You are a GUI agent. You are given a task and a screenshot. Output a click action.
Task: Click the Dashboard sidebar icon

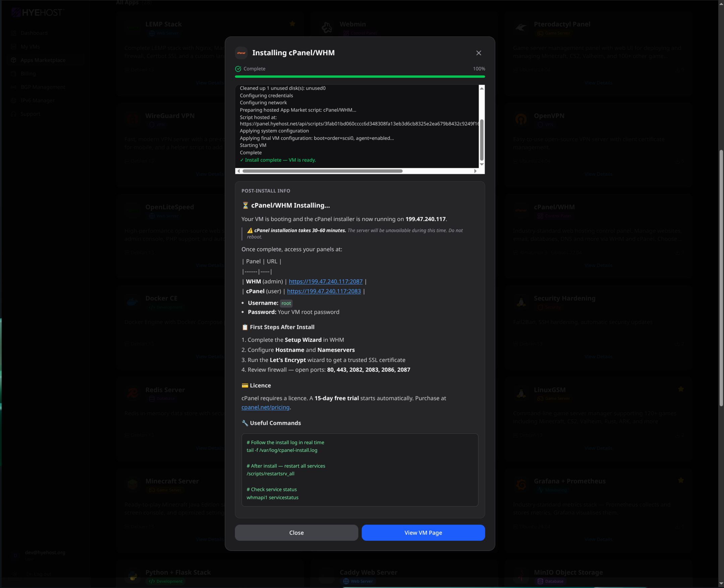pyautogui.click(x=13, y=33)
